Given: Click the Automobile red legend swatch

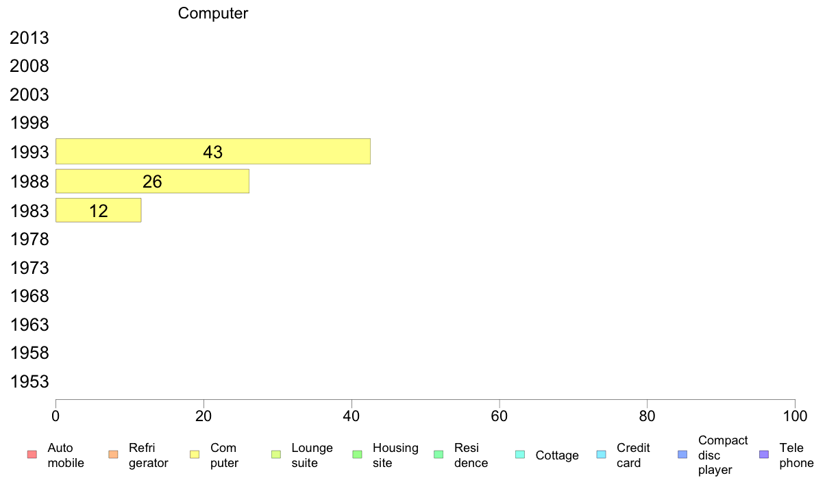Looking at the screenshot, I should [x=32, y=455].
